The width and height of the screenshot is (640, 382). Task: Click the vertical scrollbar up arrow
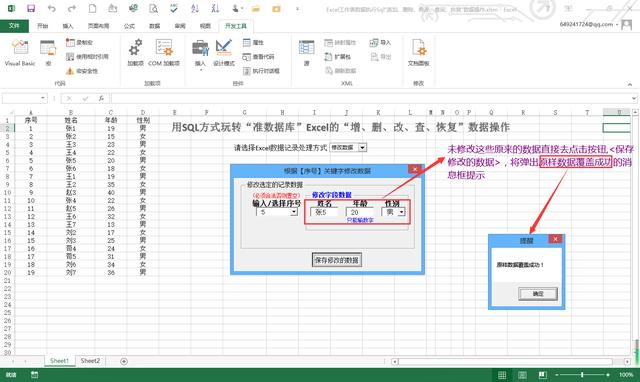pyautogui.click(x=635, y=112)
